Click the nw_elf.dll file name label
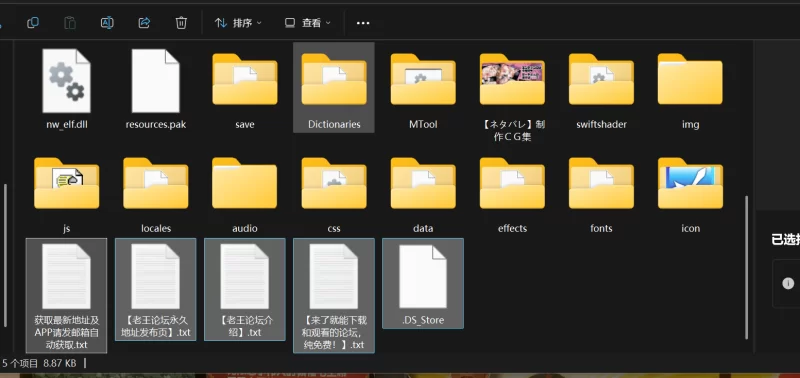Image resolution: width=800 pixels, height=378 pixels. click(x=66, y=124)
